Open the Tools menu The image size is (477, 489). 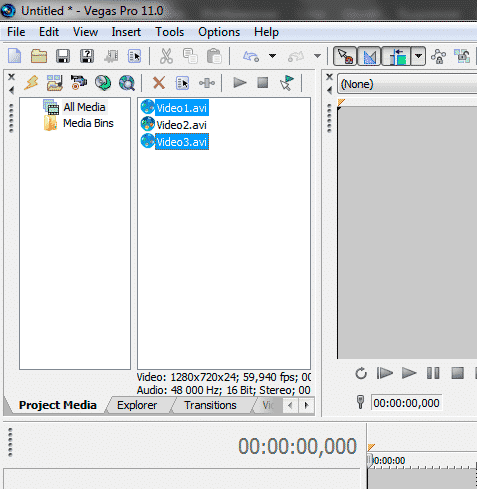point(170,32)
